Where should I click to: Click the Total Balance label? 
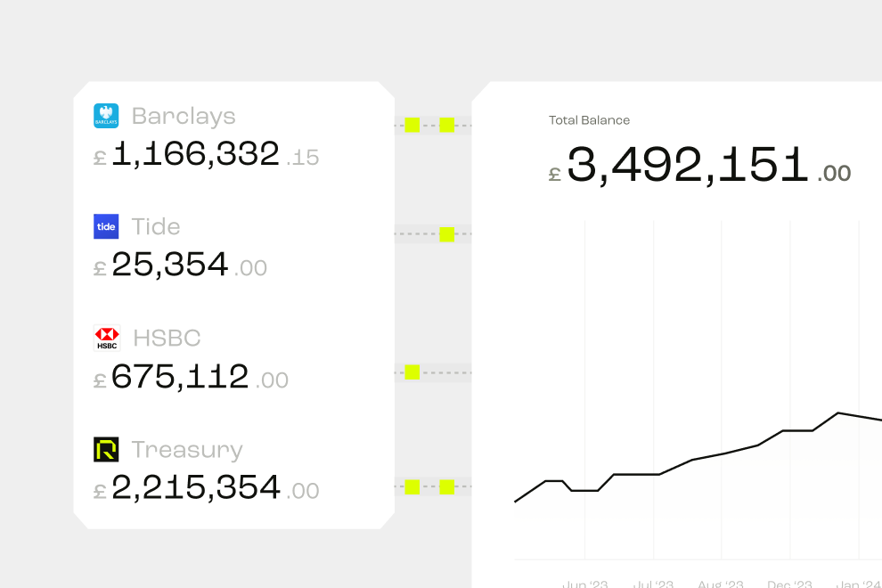pyautogui.click(x=589, y=120)
